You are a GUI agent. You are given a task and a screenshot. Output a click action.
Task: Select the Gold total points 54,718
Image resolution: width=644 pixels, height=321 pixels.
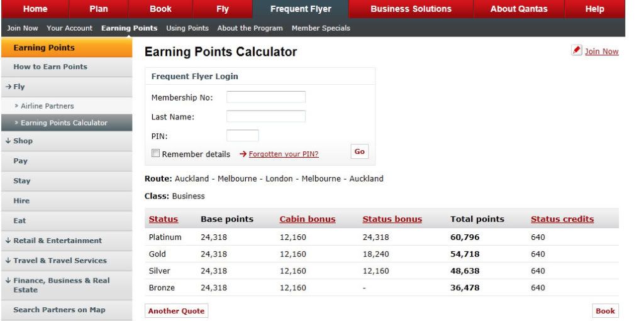[x=465, y=254]
